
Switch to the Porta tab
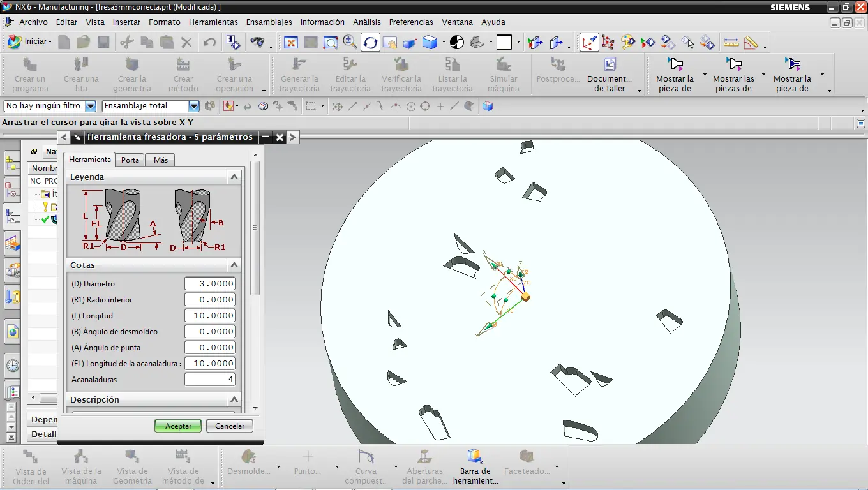click(x=130, y=160)
